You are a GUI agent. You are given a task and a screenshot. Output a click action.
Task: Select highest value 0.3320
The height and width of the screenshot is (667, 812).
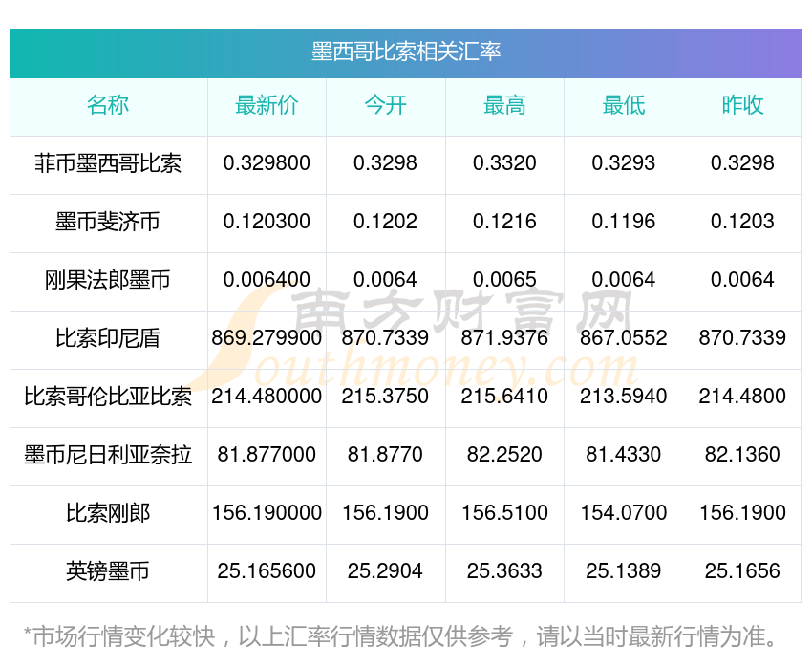pos(504,163)
